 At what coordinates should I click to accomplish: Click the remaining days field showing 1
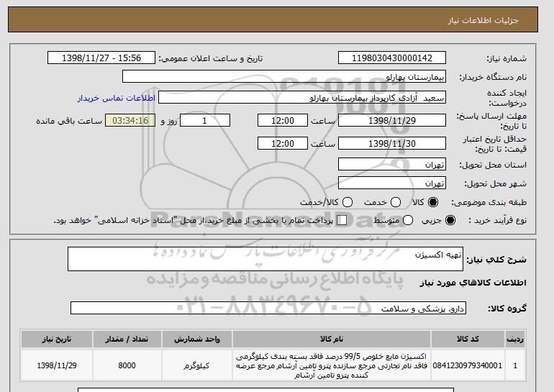tap(205, 120)
